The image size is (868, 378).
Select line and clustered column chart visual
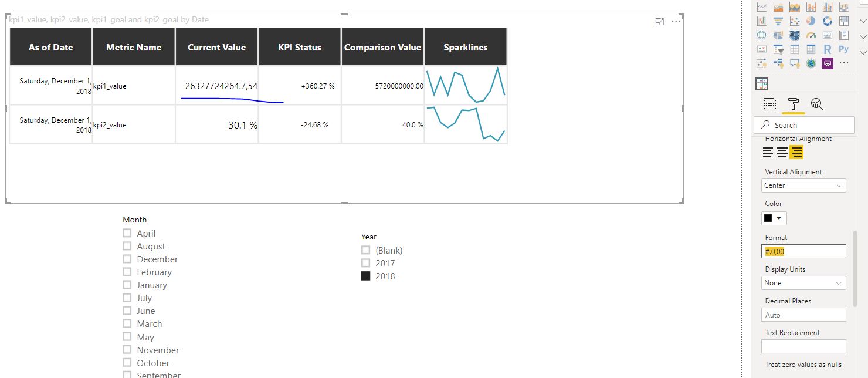(x=828, y=8)
